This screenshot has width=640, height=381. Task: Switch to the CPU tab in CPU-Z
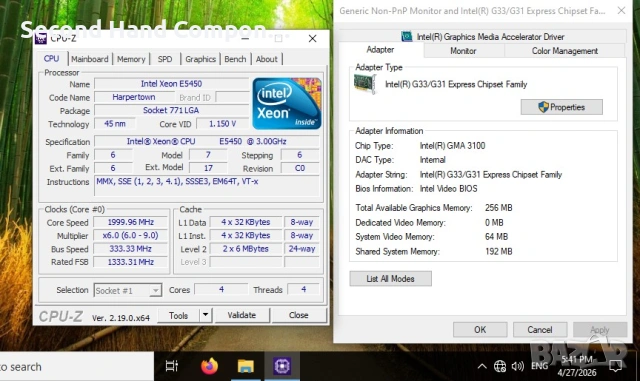tap(51, 59)
